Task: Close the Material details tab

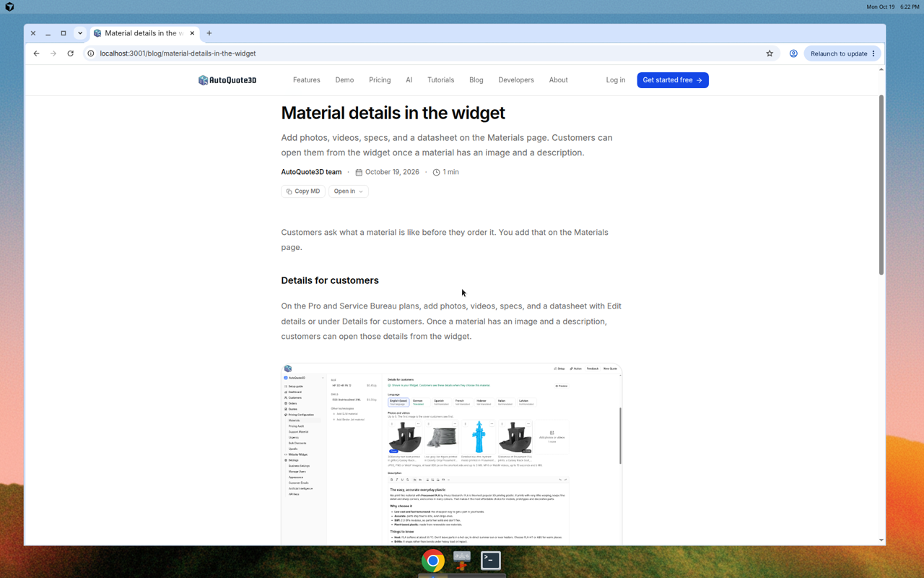Action: [x=192, y=33]
